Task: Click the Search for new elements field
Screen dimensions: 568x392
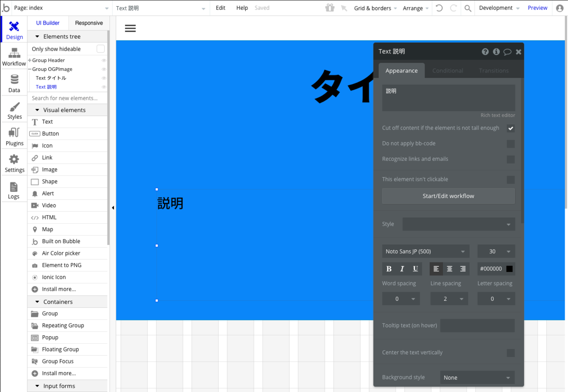Action: click(67, 98)
